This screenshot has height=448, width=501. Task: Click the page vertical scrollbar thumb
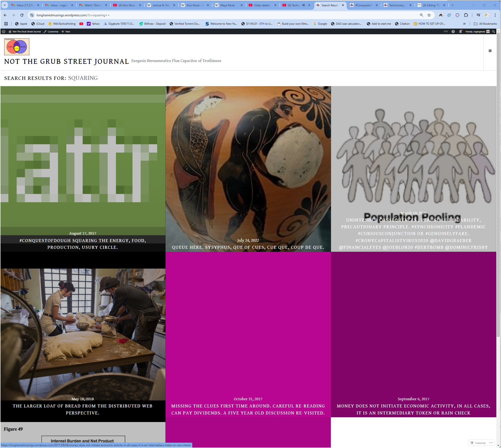click(498, 185)
